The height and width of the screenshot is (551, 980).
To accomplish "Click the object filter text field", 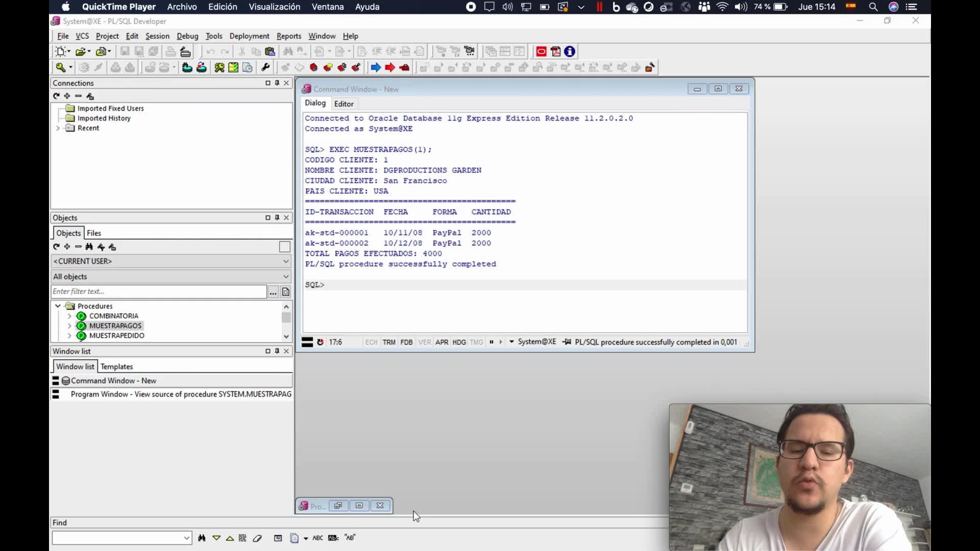I will pyautogui.click(x=158, y=291).
